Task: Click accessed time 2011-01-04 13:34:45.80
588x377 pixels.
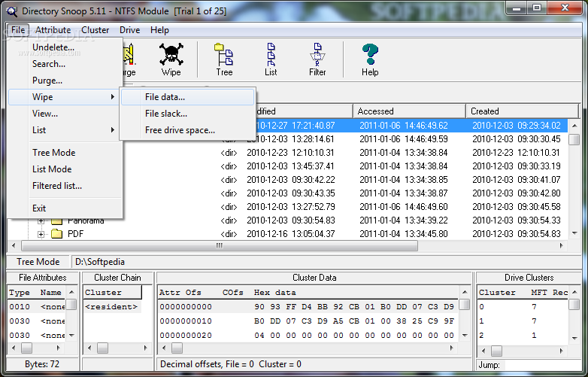Action: tap(404, 234)
